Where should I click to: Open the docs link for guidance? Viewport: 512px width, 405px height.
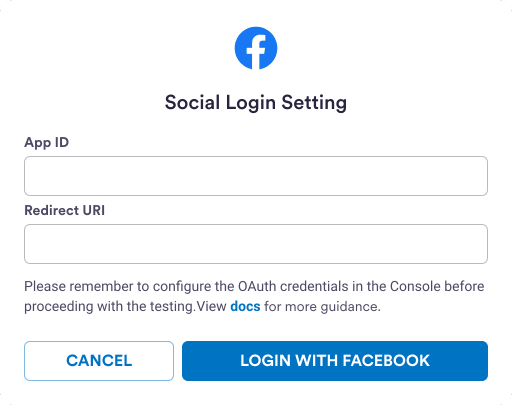(245, 306)
